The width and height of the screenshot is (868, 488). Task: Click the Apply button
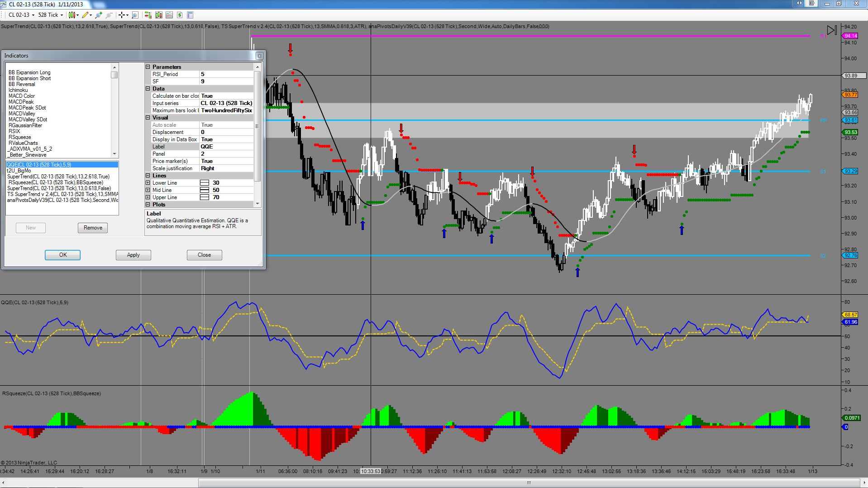134,255
